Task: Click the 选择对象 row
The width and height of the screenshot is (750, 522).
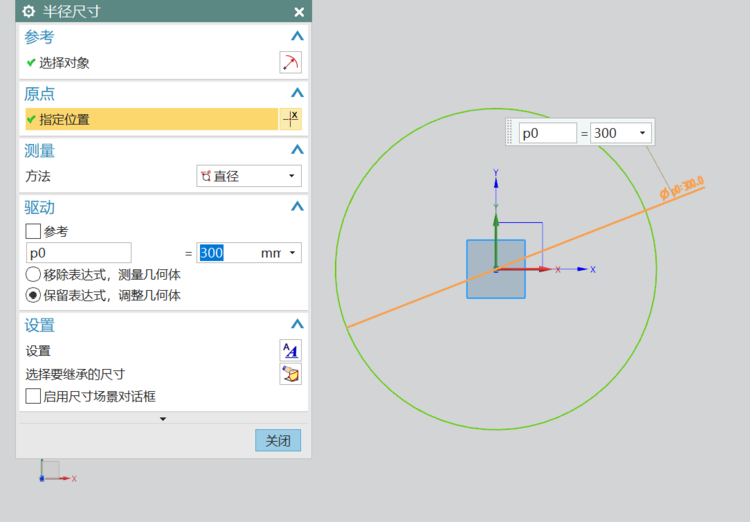Action: click(x=152, y=63)
